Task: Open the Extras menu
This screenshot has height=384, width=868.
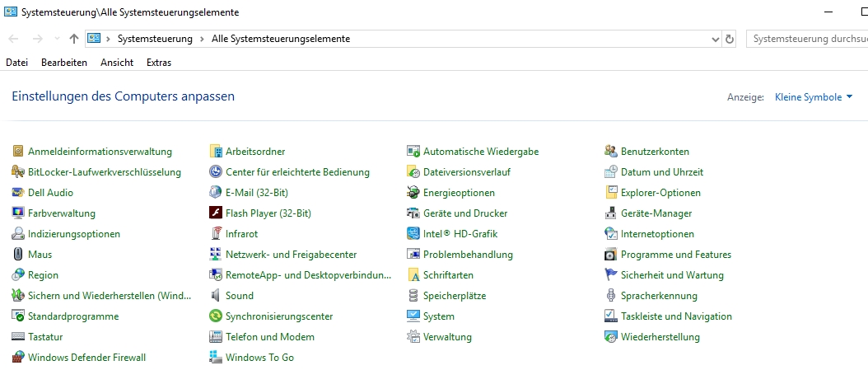Action: pyautogui.click(x=159, y=63)
